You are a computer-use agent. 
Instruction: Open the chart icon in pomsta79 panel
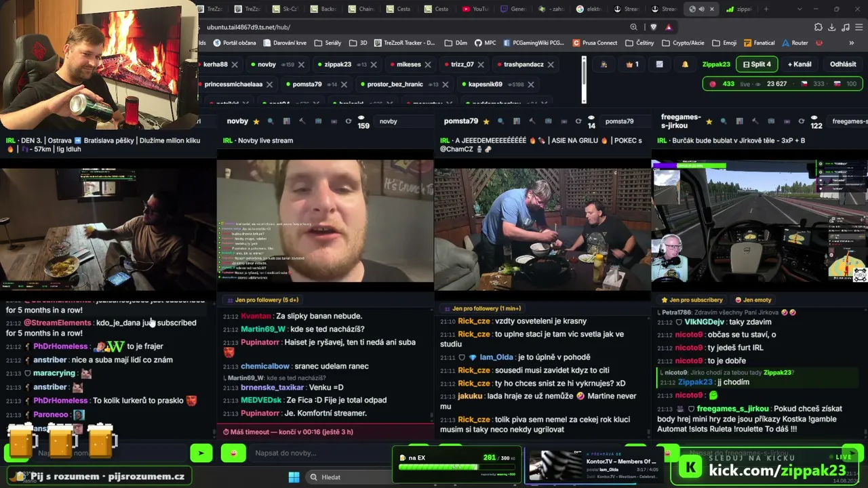(516, 121)
